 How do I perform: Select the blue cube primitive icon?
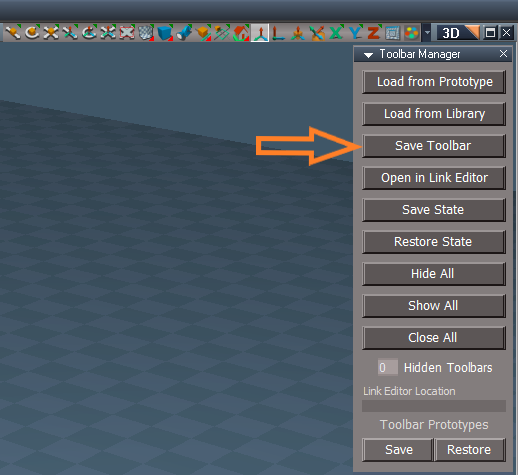tap(165, 33)
